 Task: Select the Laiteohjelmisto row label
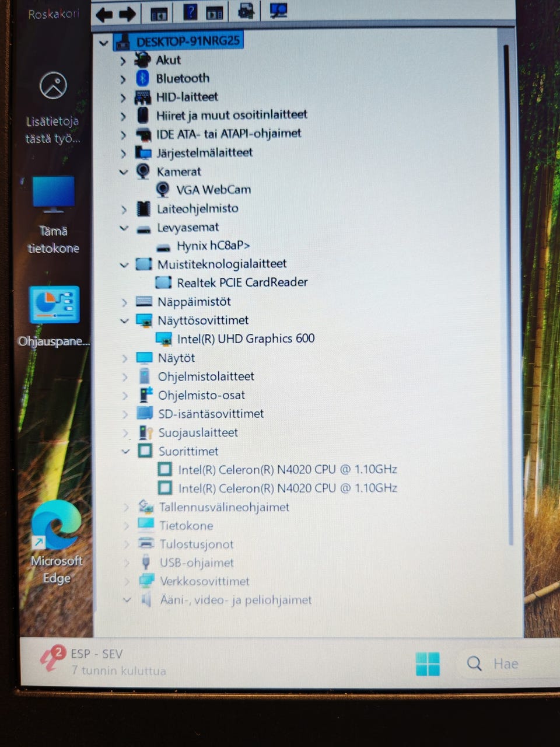(197, 208)
